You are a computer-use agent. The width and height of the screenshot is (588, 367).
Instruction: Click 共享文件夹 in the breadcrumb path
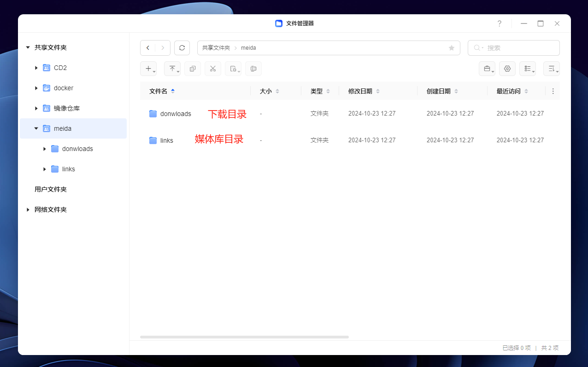click(x=216, y=48)
